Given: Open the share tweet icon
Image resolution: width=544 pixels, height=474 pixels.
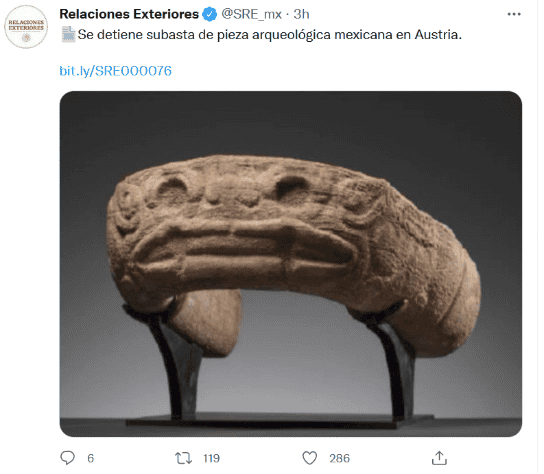Looking at the screenshot, I should (439, 458).
